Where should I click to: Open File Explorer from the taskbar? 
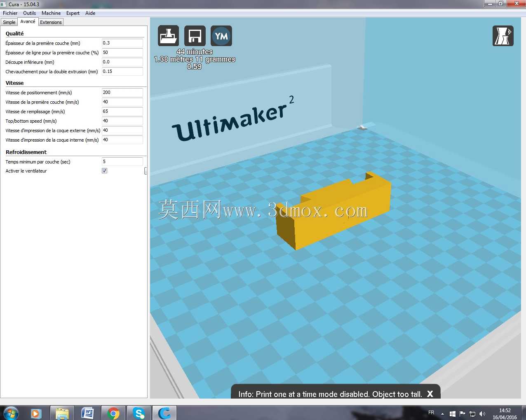pyautogui.click(x=62, y=413)
